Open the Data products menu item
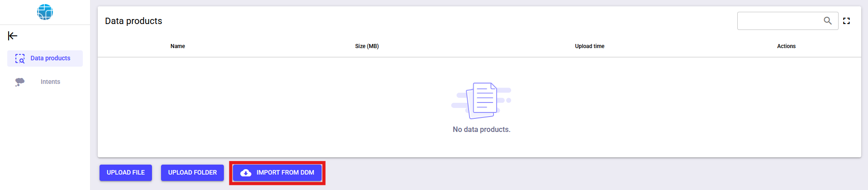This screenshot has height=190, width=868. (50, 58)
